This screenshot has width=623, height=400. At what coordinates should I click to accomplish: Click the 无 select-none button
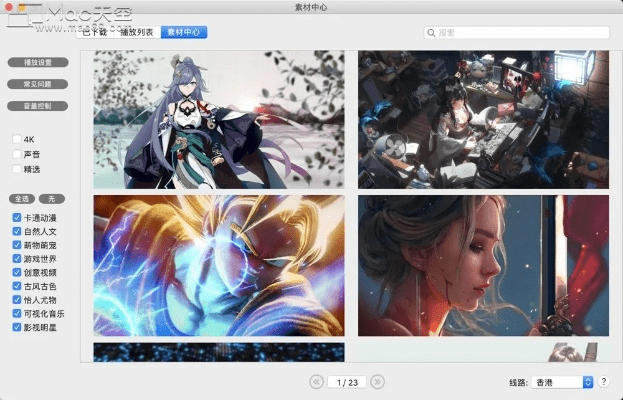52,199
